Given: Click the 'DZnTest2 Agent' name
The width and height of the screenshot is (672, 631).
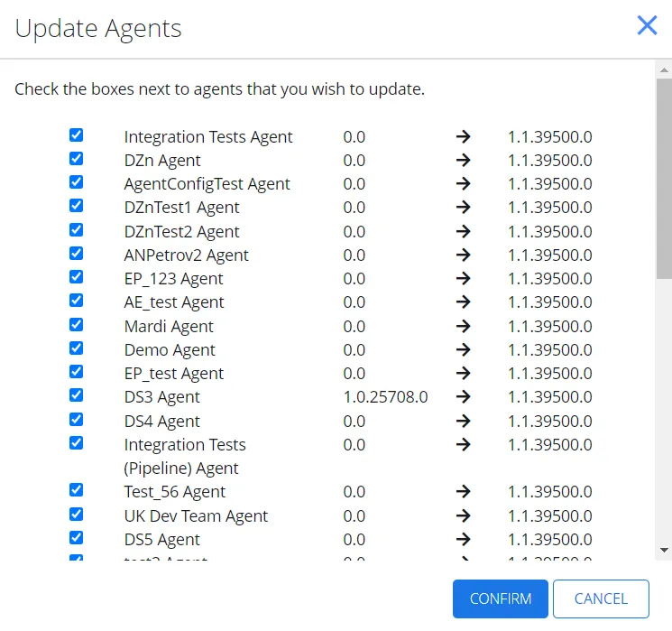Looking at the screenshot, I should pyautogui.click(x=181, y=232).
